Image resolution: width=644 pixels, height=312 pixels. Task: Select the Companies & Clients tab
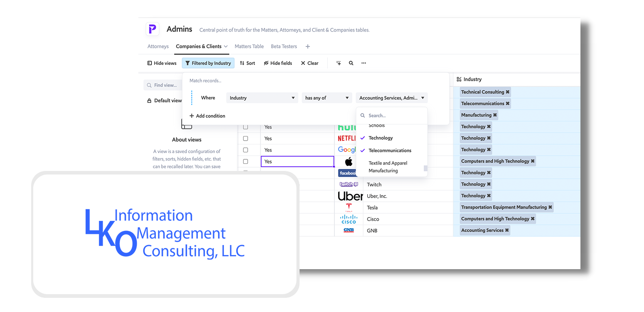199,47
